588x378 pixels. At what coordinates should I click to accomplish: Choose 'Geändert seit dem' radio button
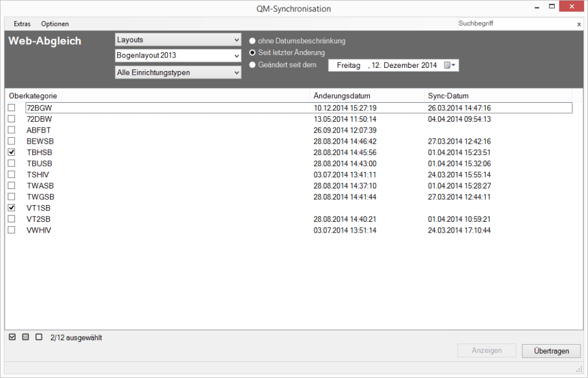253,65
